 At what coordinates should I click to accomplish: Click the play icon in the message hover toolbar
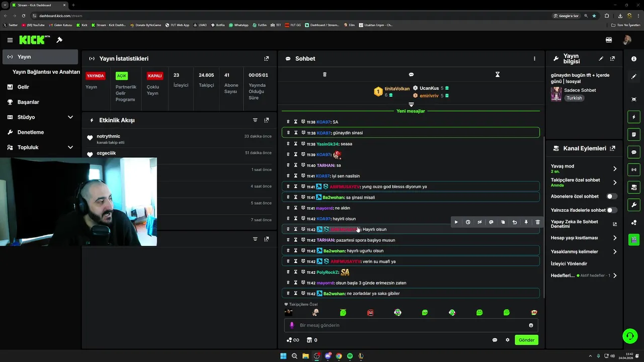(x=456, y=222)
